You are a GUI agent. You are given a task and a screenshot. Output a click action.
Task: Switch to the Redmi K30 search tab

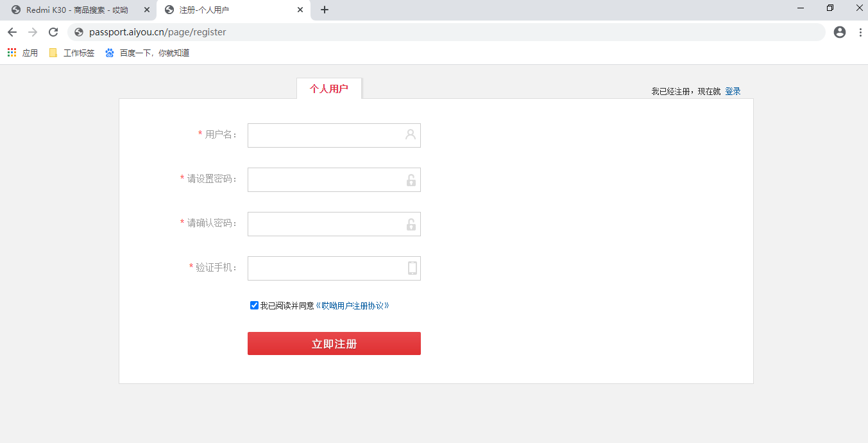click(77, 10)
